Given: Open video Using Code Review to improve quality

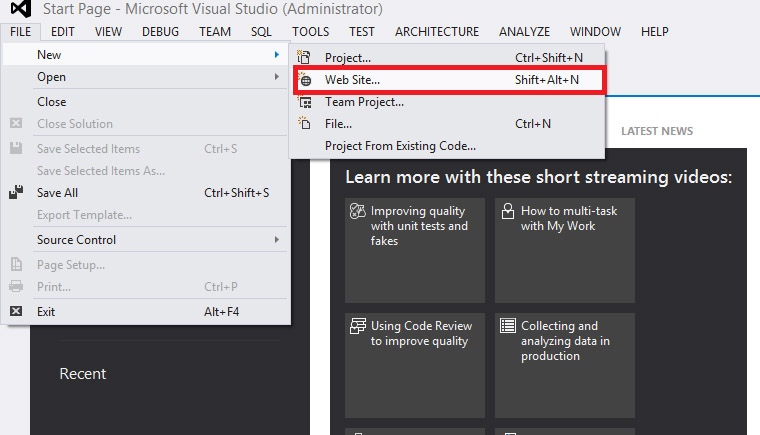Looking at the screenshot, I should (414, 365).
